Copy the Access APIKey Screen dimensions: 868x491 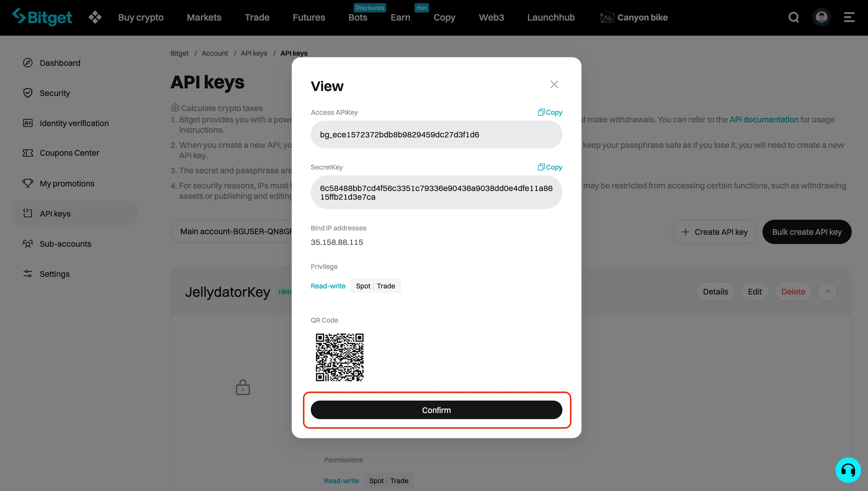(x=550, y=112)
